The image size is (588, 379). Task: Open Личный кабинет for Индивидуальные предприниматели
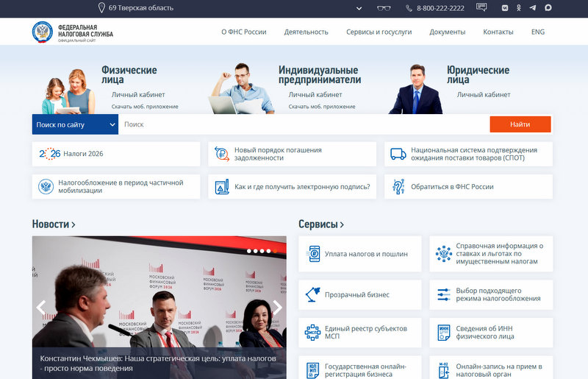click(x=315, y=95)
